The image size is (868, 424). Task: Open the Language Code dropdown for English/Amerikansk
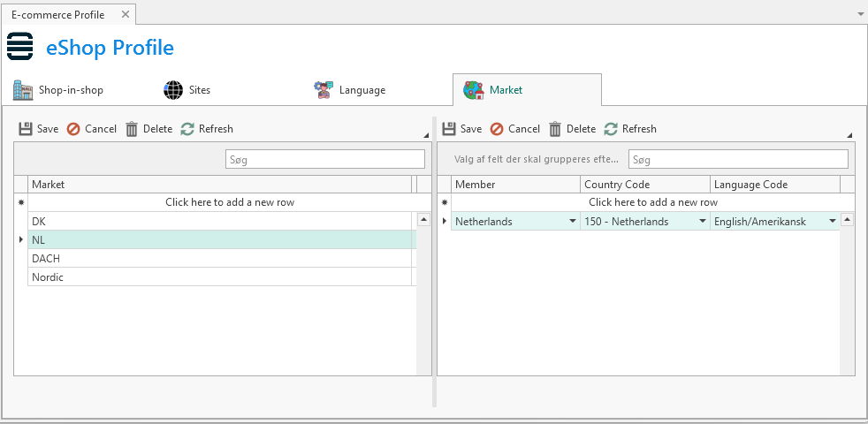click(833, 222)
